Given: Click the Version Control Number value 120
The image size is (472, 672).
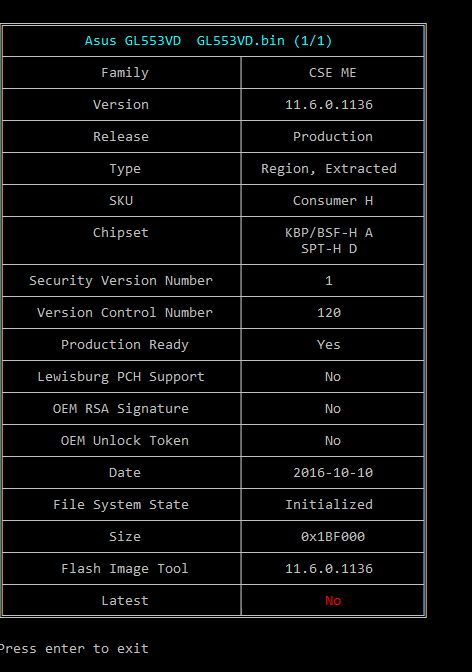Looking at the screenshot, I should 329,313.
